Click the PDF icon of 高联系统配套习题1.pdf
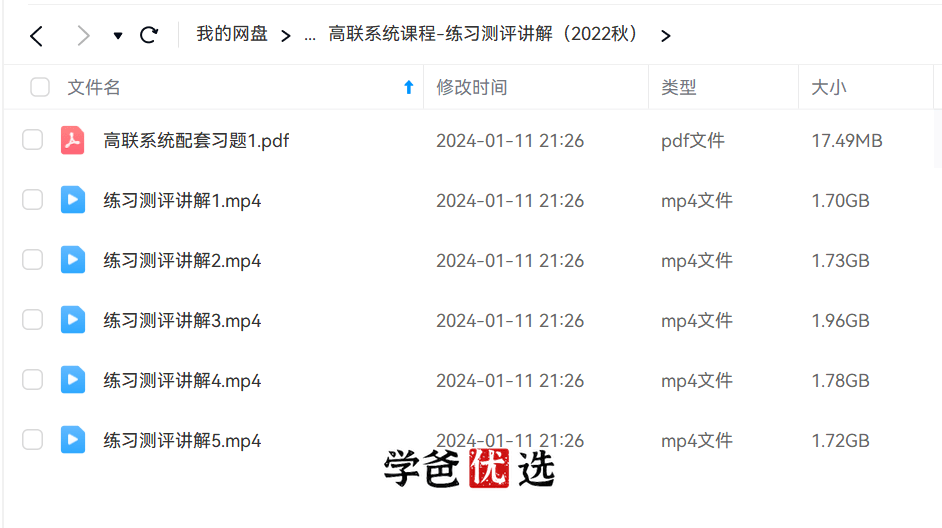The height and width of the screenshot is (528, 942). [73, 140]
